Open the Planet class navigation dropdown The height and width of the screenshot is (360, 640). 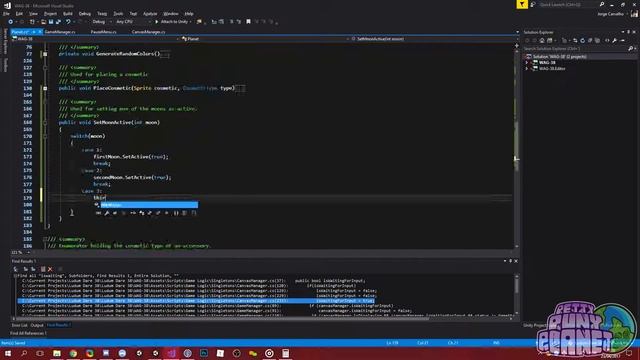pos(264,39)
